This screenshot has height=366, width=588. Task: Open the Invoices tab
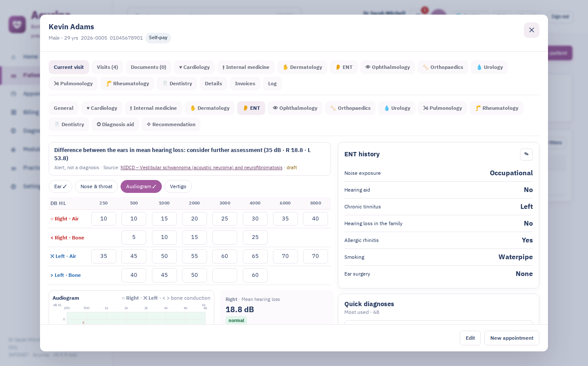coord(245,84)
